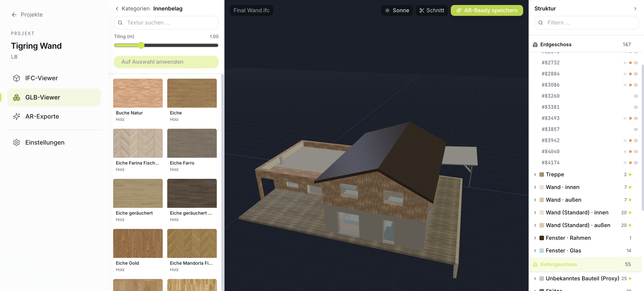Toggle visibility of element #83493
644x291 pixels.
(x=636, y=119)
